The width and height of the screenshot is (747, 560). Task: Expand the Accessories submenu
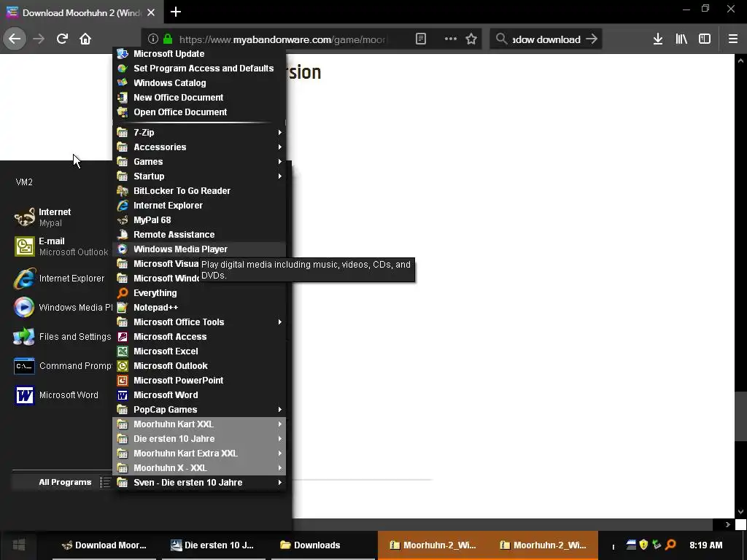tap(199, 147)
